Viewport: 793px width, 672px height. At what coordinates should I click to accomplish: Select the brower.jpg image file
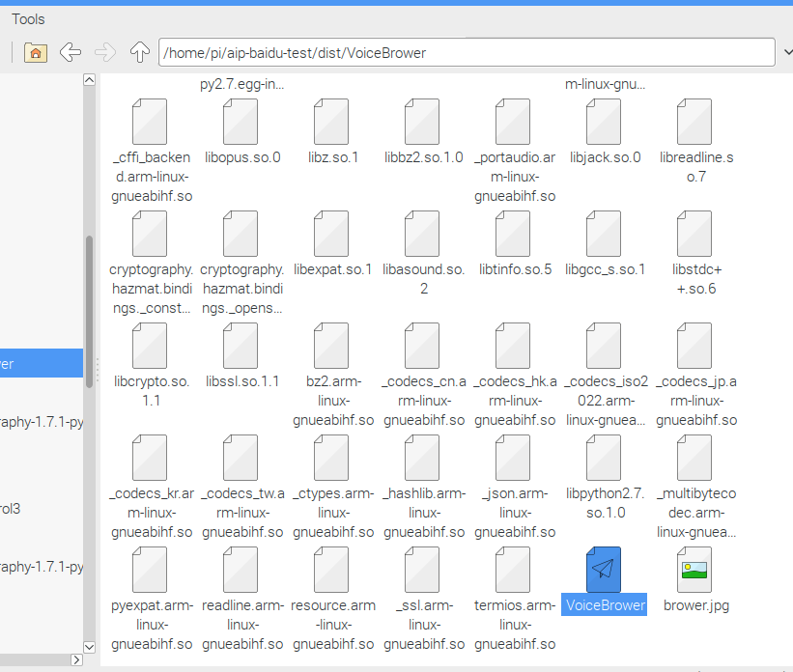click(695, 581)
